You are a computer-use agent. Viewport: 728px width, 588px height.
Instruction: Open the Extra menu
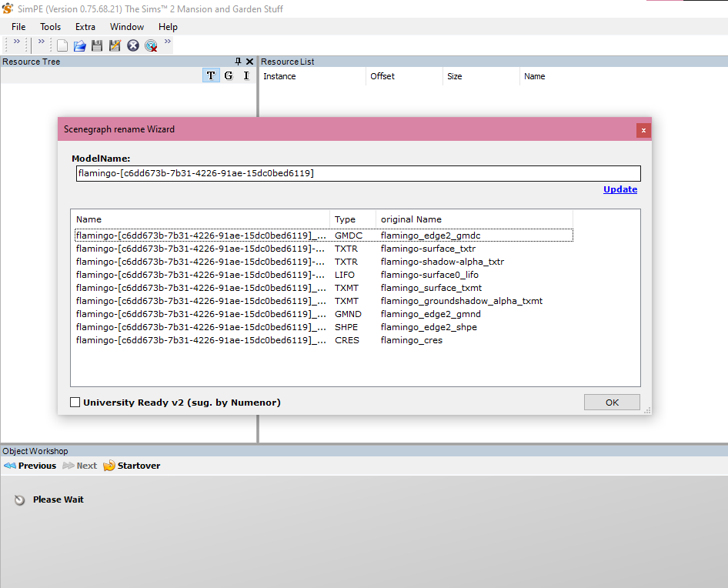click(85, 27)
